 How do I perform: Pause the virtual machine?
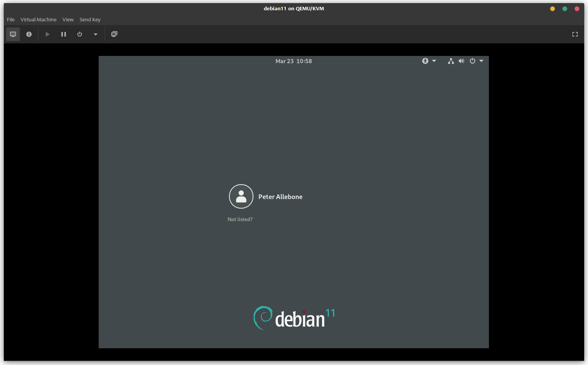point(64,34)
